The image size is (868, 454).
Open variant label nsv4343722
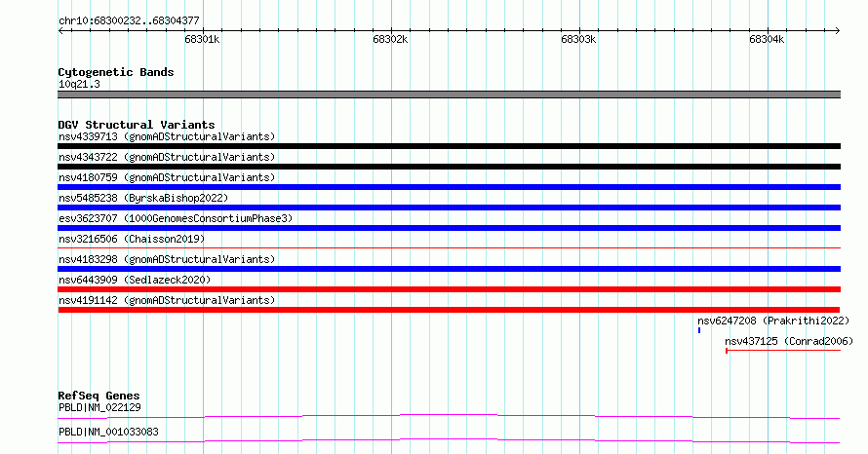[x=167, y=157]
